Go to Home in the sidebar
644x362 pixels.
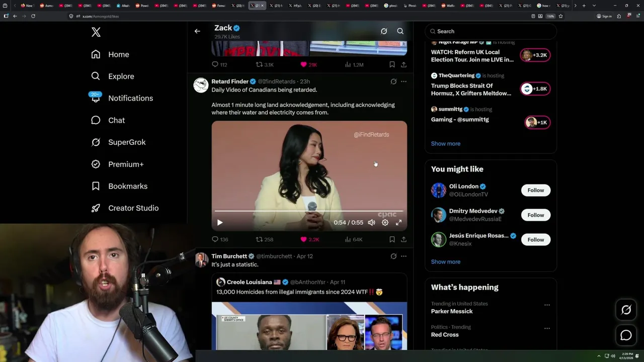click(110, 54)
